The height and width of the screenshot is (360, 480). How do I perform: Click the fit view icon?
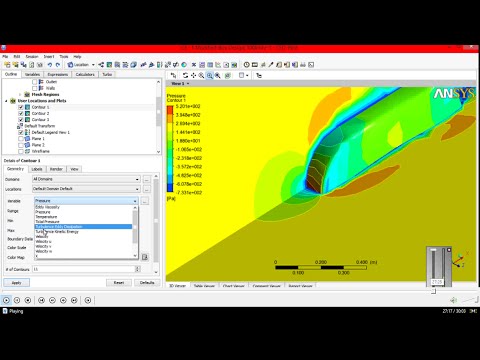[x=218, y=76]
